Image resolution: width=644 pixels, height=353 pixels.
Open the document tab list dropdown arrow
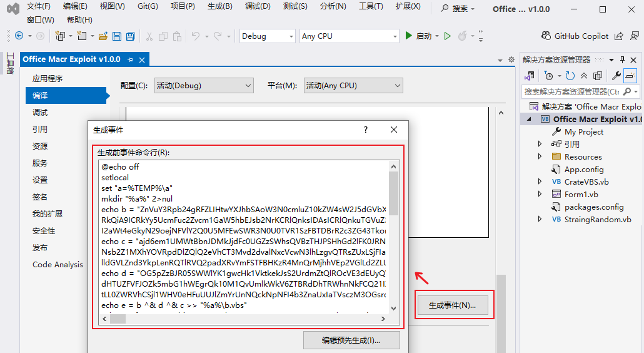[500, 60]
